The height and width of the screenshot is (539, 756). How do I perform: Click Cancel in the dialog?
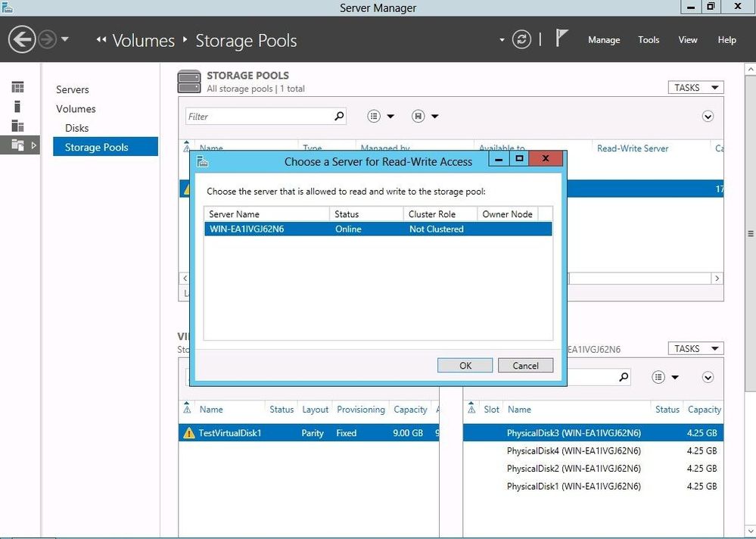pos(525,366)
